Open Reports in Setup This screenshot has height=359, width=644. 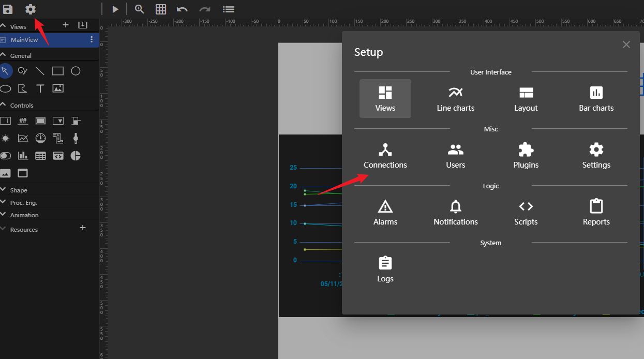(596, 212)
